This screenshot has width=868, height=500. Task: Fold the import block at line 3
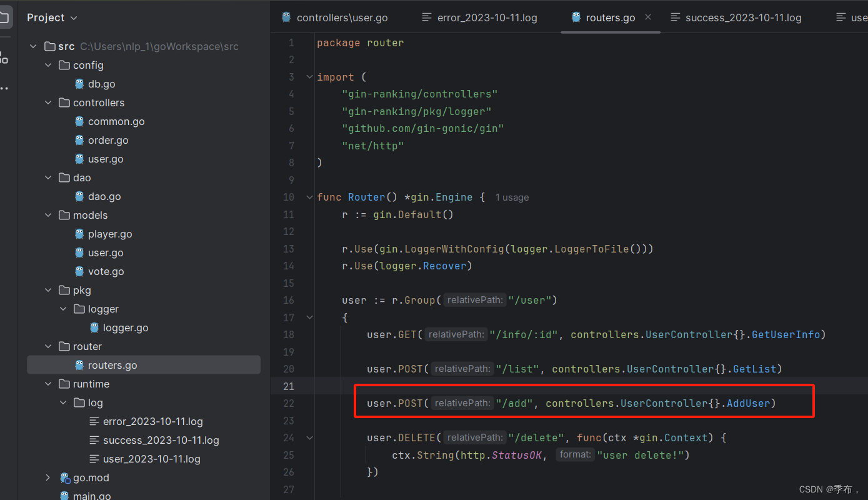tap(309, 77)
